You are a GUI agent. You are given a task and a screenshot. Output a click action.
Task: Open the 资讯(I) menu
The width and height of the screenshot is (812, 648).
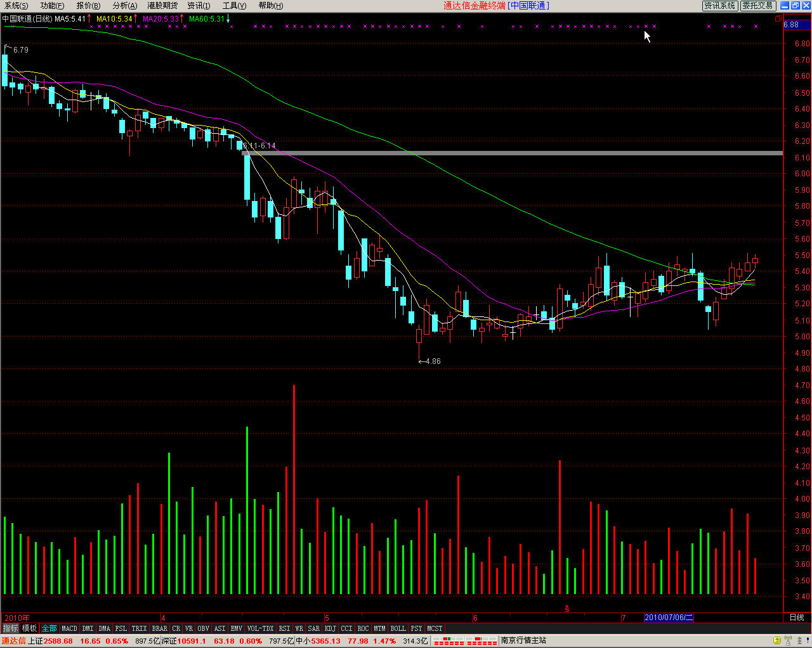pos(199,6)
